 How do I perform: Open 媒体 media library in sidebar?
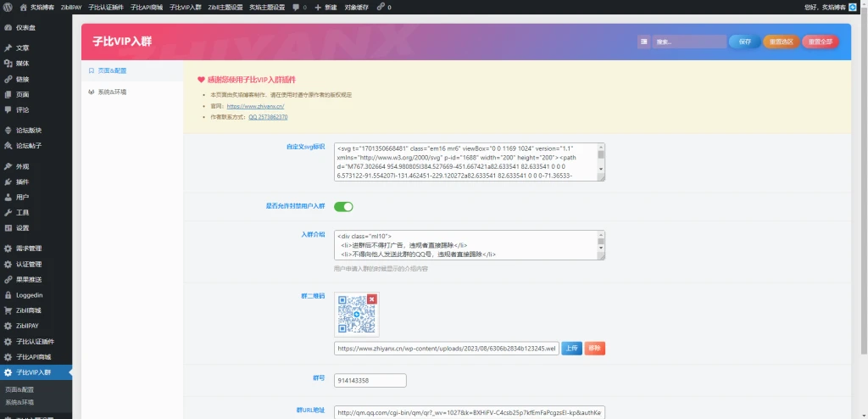click(x=22, y=64)
